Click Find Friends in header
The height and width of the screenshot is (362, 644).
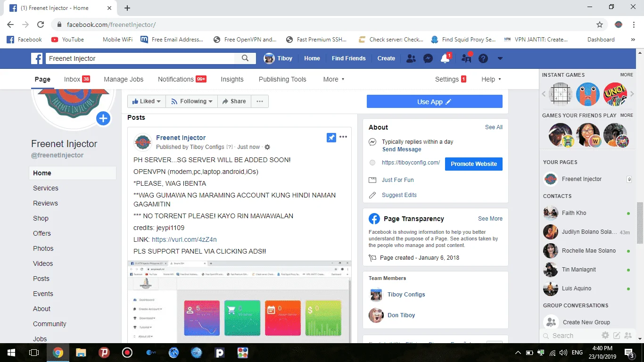pyautogui.click(x=348, y=58)
